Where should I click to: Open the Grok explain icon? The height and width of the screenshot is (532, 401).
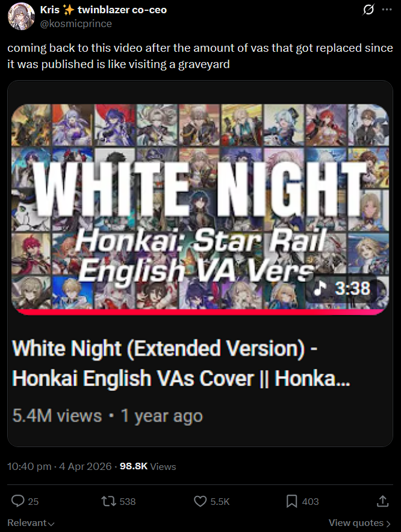coord(368,10)
